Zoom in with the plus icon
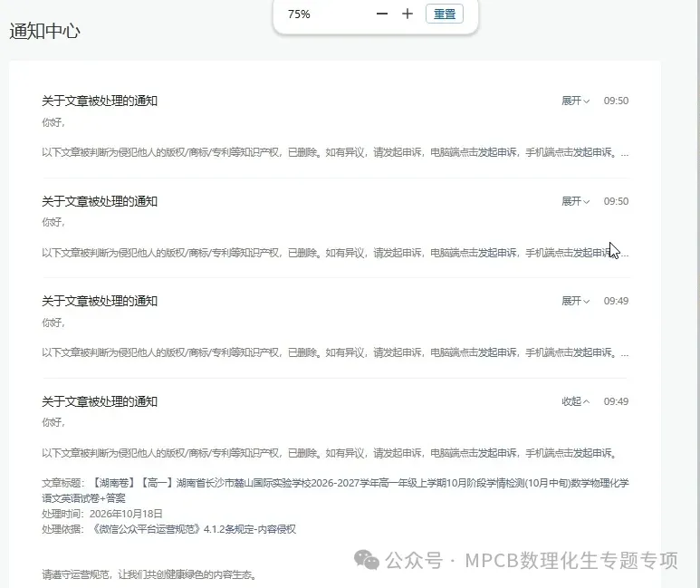The width and height of the screenshot is (700, 588). (x=408, y=14)
